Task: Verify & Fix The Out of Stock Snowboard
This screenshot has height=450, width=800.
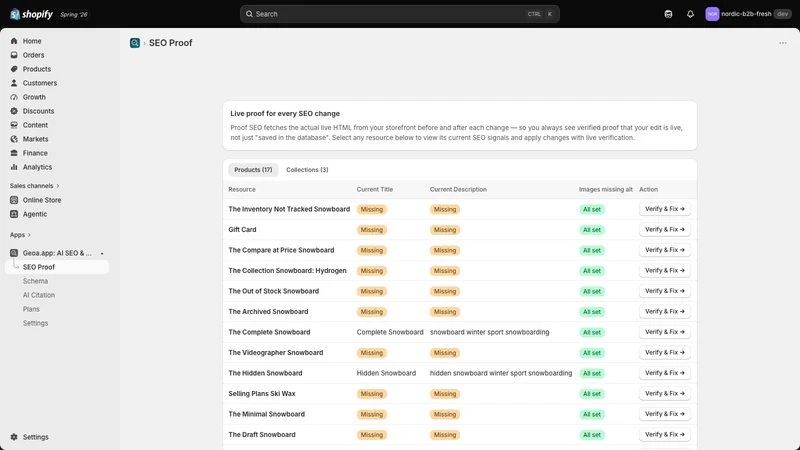Action: (x=665, y=291)
